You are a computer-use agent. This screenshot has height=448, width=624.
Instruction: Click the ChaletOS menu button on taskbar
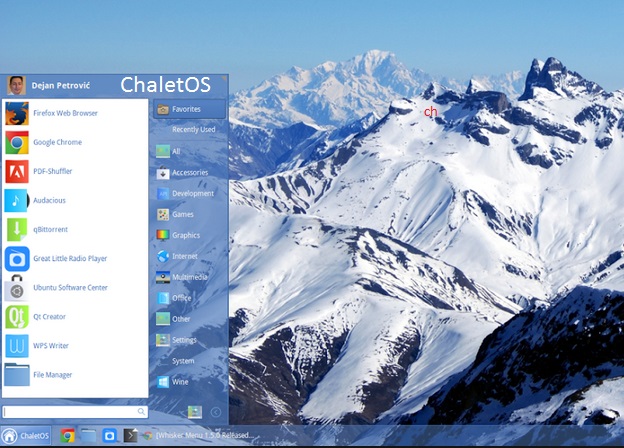[x=26, y=436]
